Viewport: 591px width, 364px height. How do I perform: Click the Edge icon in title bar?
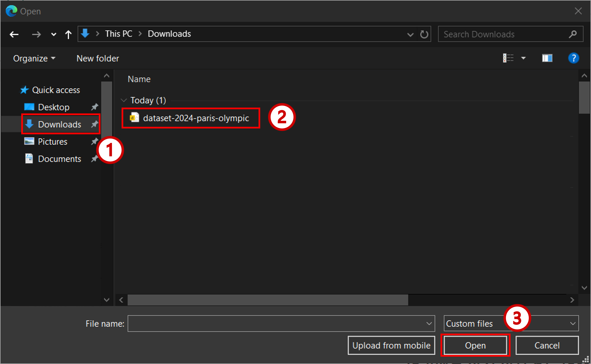pos(11,11)
